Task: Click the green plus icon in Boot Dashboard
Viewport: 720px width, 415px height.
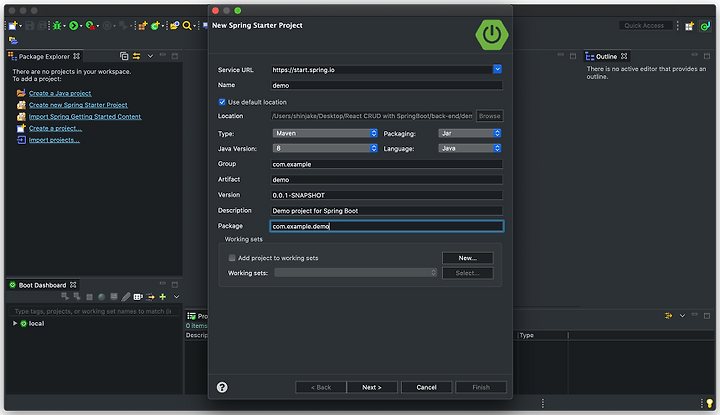Action: [163, 297]
